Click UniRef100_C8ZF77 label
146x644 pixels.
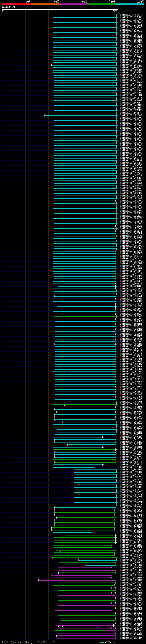[131, 512]
